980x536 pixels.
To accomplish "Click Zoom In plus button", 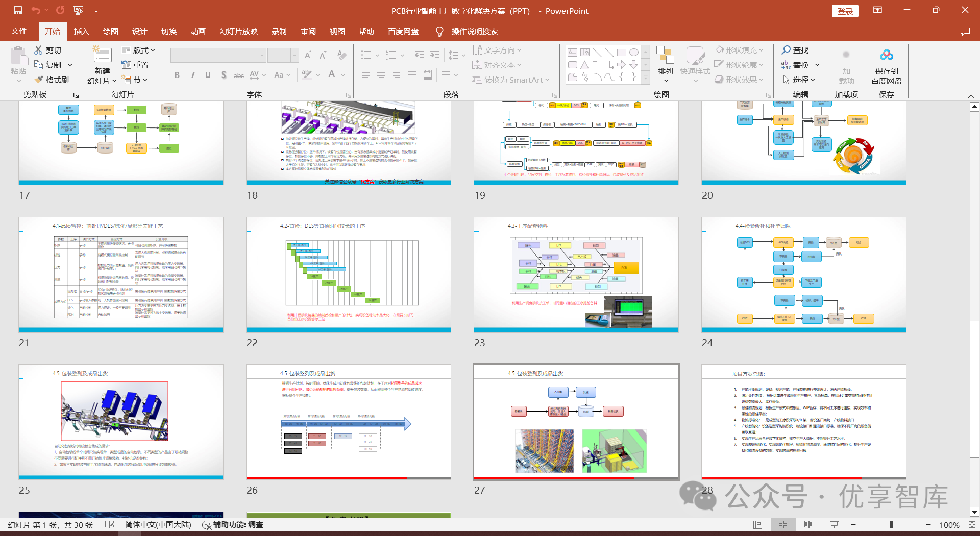I will [928, 525].
